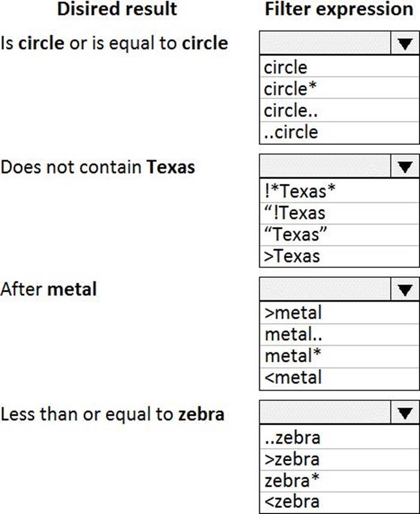Select the '<metal' option
This screenshot has height=514, width=420.
(x=339, y=378)
